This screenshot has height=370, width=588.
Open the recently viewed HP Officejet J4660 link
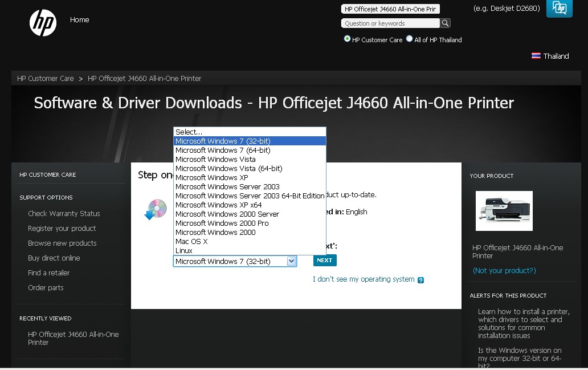point(73,338)
